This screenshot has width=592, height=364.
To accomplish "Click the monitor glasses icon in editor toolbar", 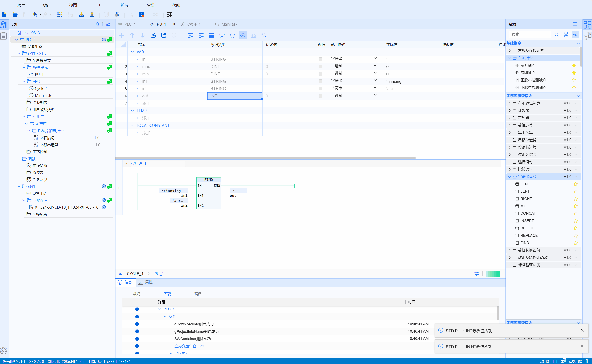I will point(243,35).
